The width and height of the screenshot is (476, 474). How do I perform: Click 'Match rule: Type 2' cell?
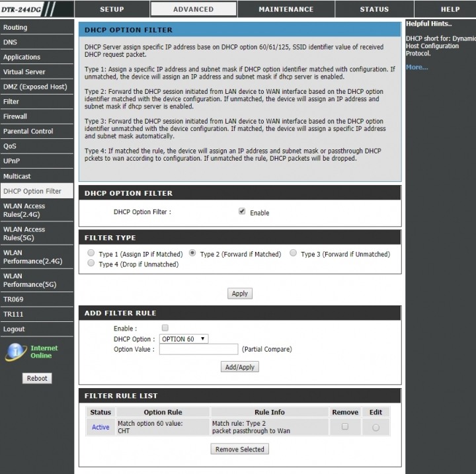pyautogui.click(x=270, y=427)
